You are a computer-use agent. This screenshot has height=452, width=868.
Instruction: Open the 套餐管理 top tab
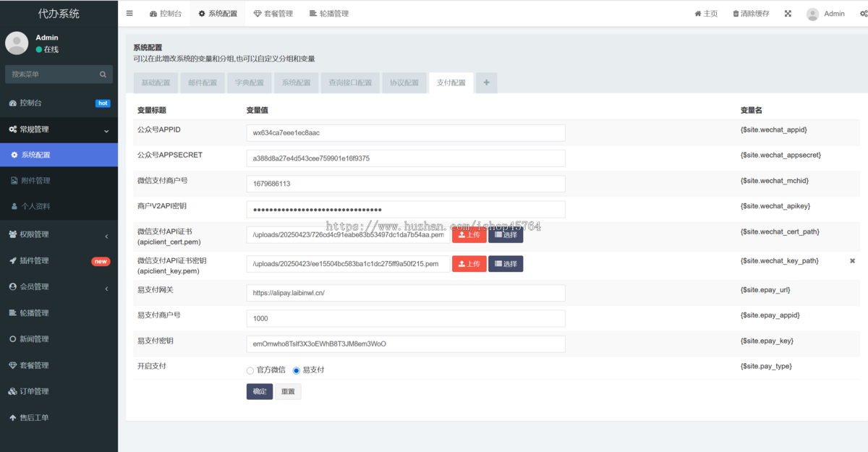(x=273, y=14)
